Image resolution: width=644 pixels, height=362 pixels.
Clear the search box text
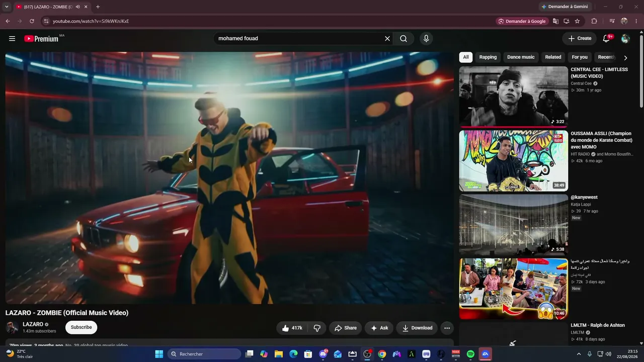pos(387,39)
